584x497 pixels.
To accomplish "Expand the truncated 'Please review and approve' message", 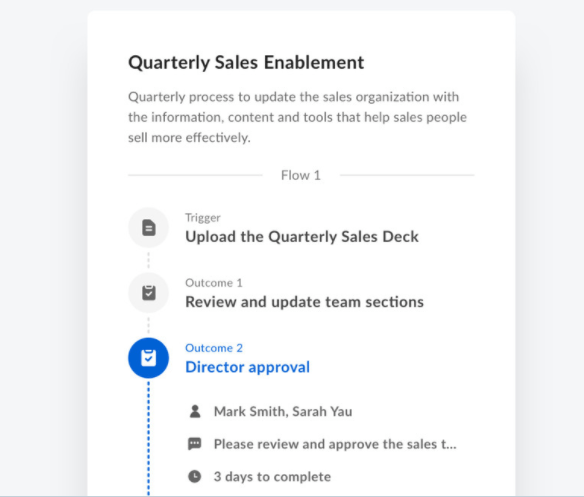I will (335, 444).
